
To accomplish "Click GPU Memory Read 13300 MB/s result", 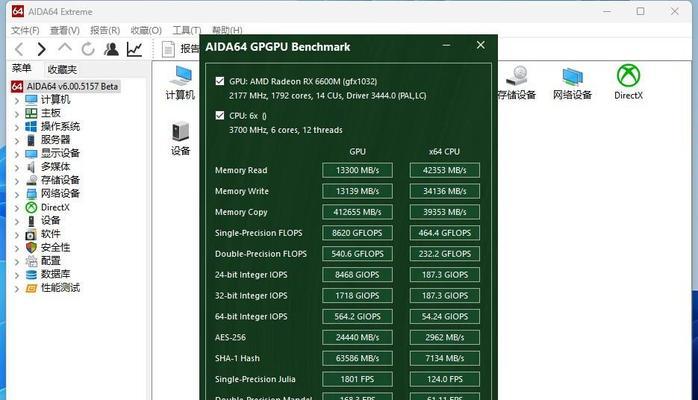I will 357,170.
